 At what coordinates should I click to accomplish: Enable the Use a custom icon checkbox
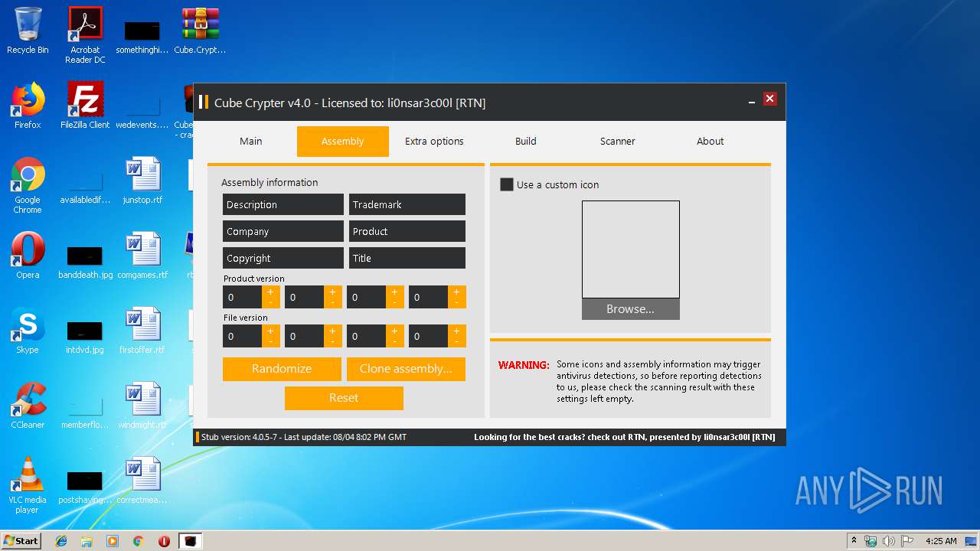[x=506, y=184]
